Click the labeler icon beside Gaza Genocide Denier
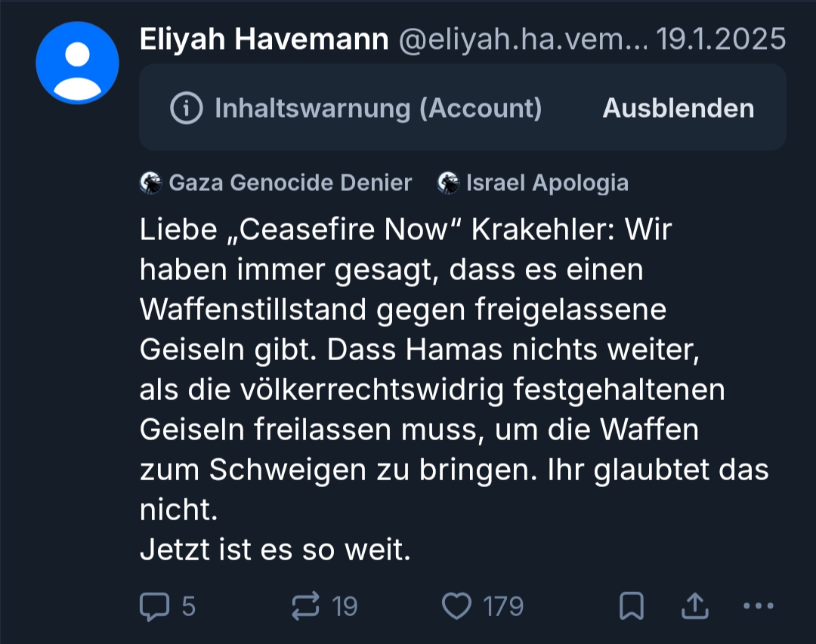Screen dimensions: 816x644 [x=151, y=183]
